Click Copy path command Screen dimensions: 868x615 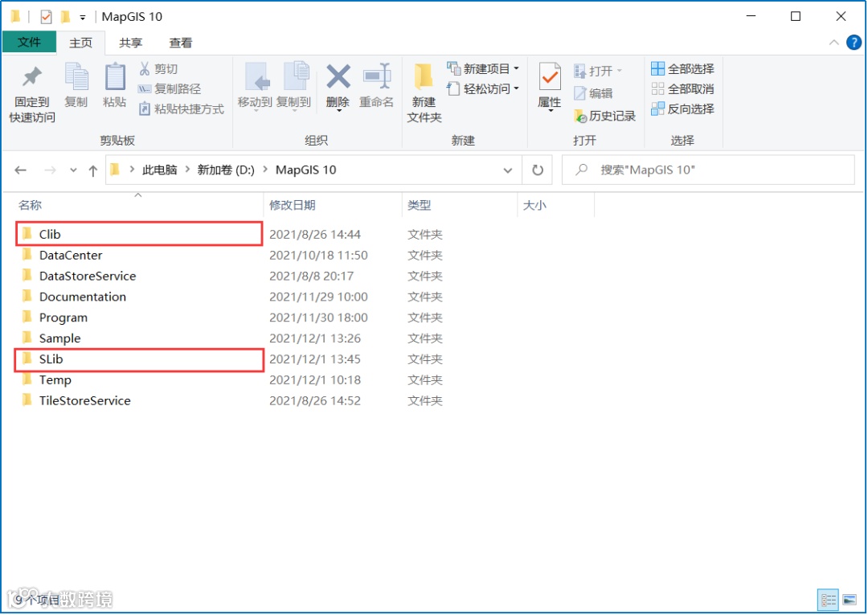pyautogui.click(x=170, y=88)
